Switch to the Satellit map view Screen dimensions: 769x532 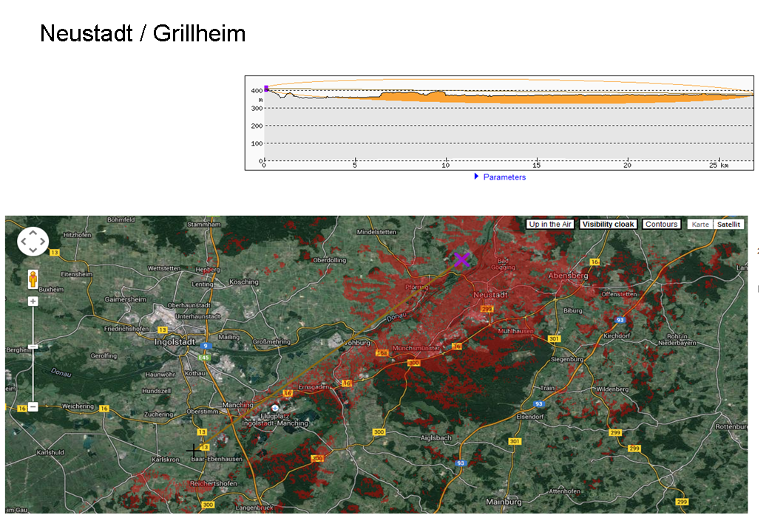[728, 224]
